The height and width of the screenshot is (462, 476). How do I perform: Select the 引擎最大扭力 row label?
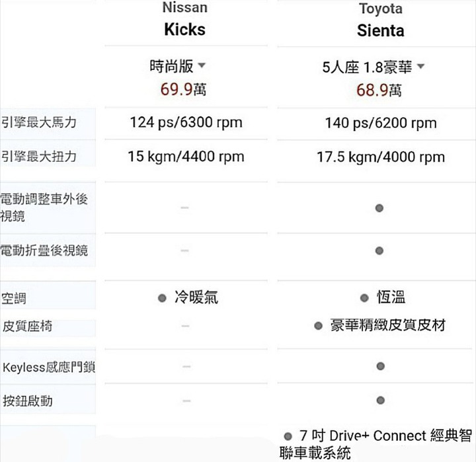tap(39, 157)
